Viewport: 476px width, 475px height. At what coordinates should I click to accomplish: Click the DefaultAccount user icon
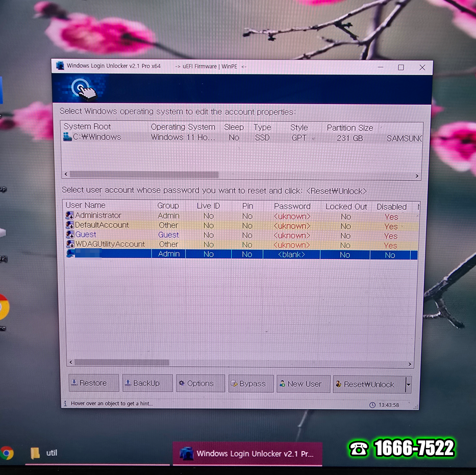pyautogui.click(x=70, y=225)
